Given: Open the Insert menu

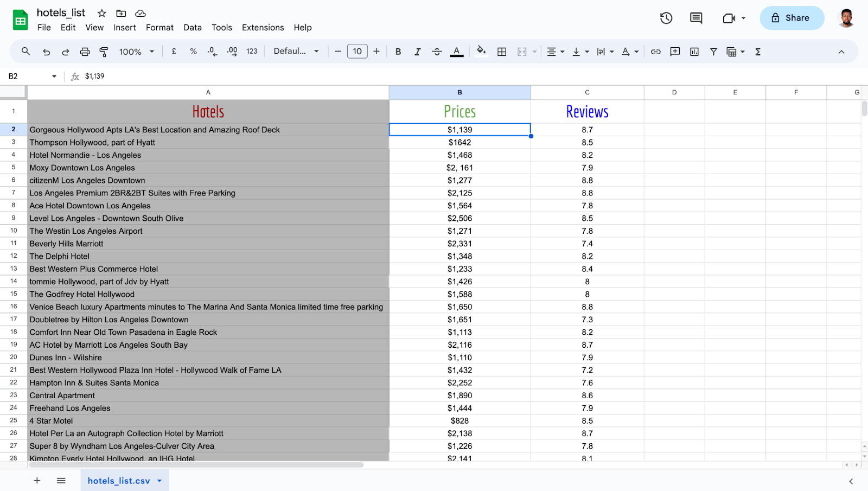Looking at the screenshot, I should (125, 27).
